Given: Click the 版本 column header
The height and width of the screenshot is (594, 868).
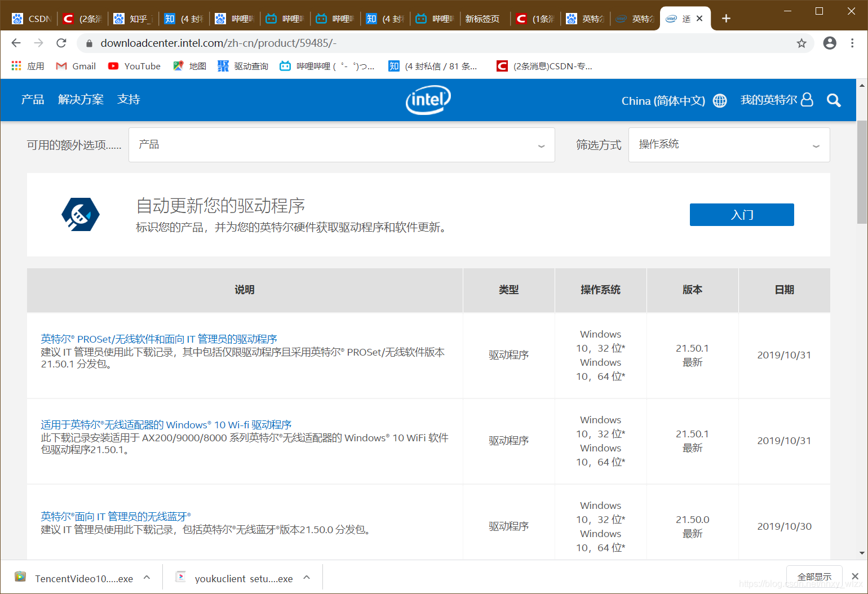Looking at the screenshot, I should tap(692, 290).
